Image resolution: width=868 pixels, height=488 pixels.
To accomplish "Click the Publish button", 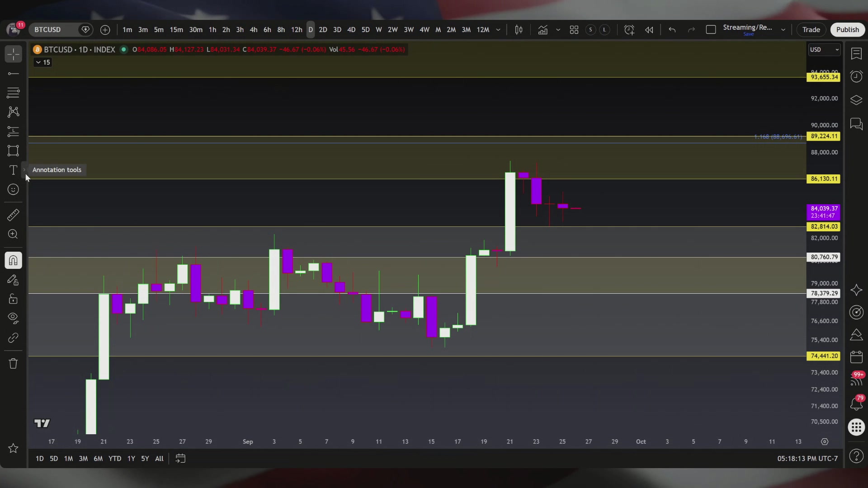I will click(847, 30).
